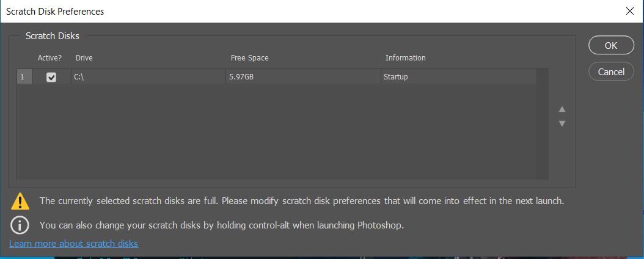This screenshot has height=259, width=644.
Task: Click the Free Space column header
Action: coord(249,58)
